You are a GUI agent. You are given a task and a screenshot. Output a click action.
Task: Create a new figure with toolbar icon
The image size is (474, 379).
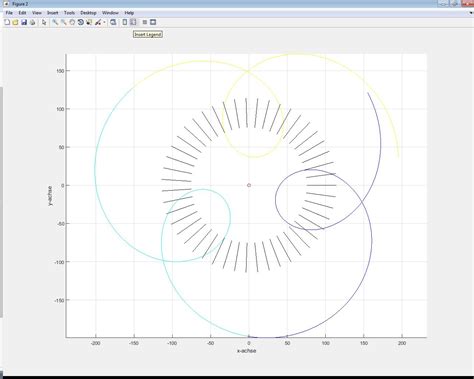[7, 22]
